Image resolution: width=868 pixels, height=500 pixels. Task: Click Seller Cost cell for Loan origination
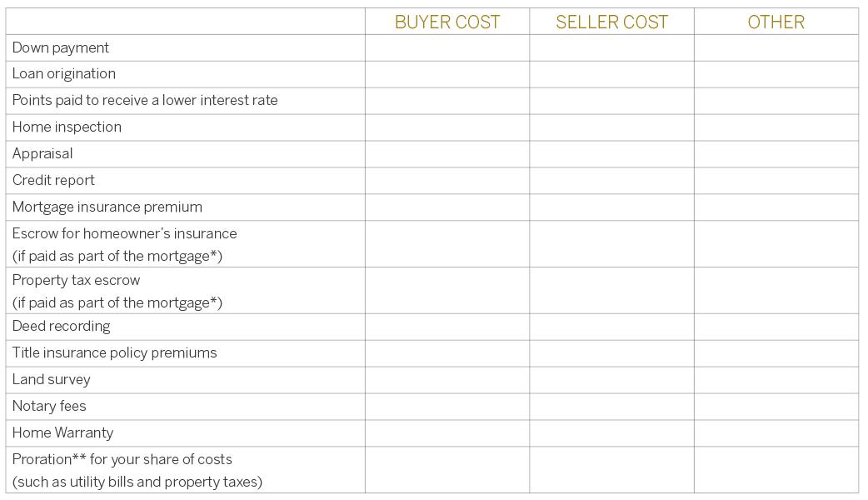[611, 74]
